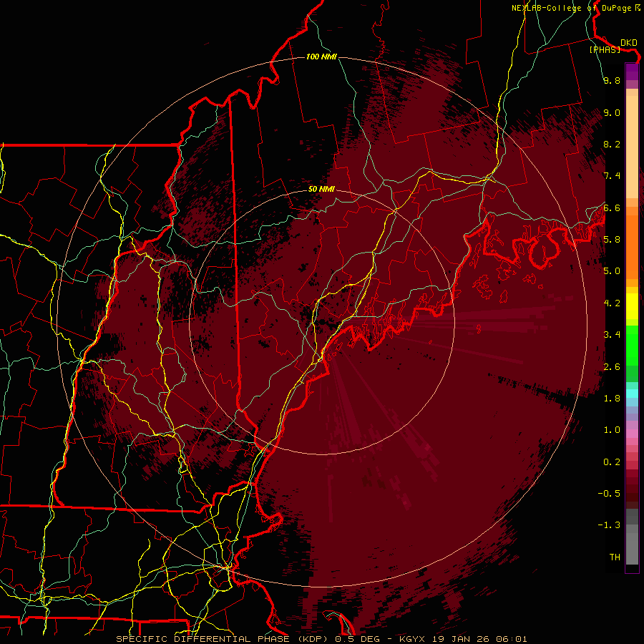Image resolution: width=644 pixels, height=644 pixels.
Task: Pick the peach segment of the color bar
Action: coord(632,147)
